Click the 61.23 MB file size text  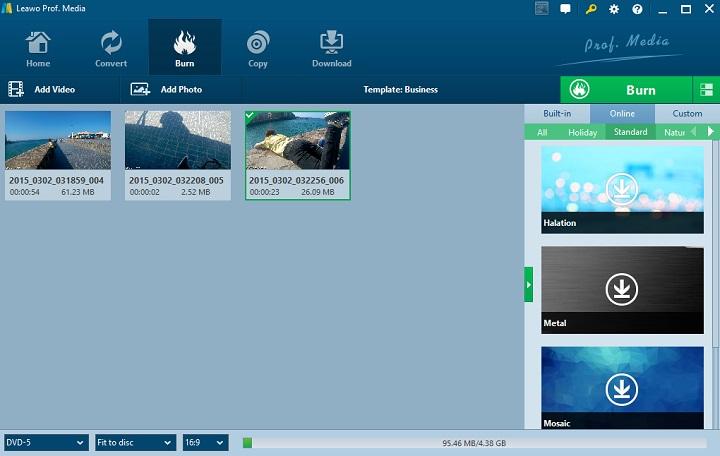[78, 192]
